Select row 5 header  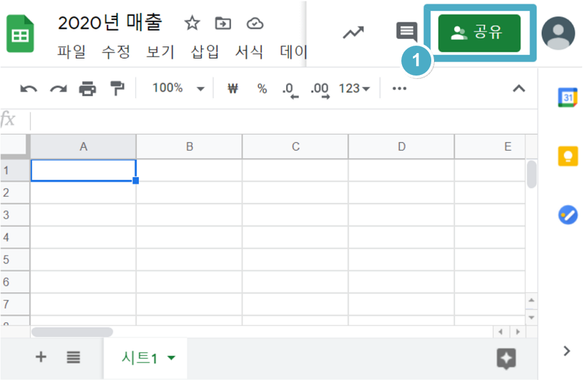14,259
